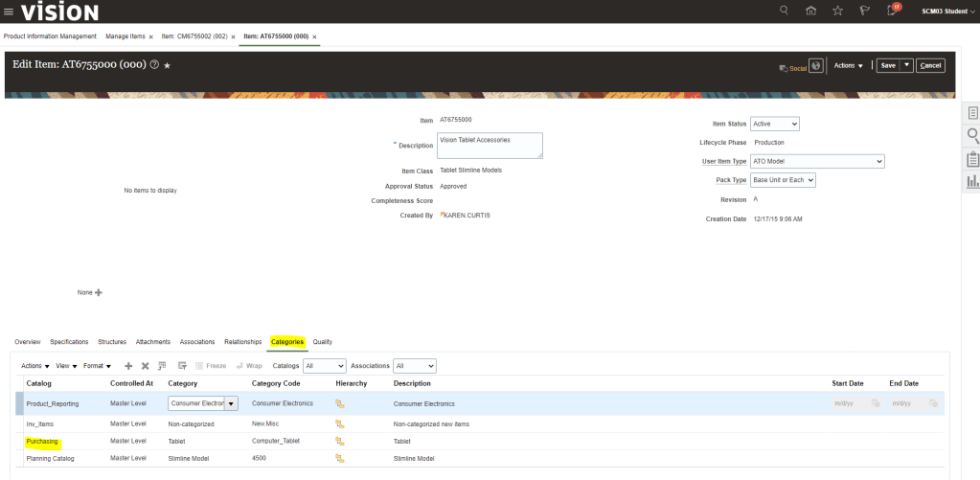Open the Watchlist flag icon
Viewport: 980px width, 480px height.
coord(864,11)
